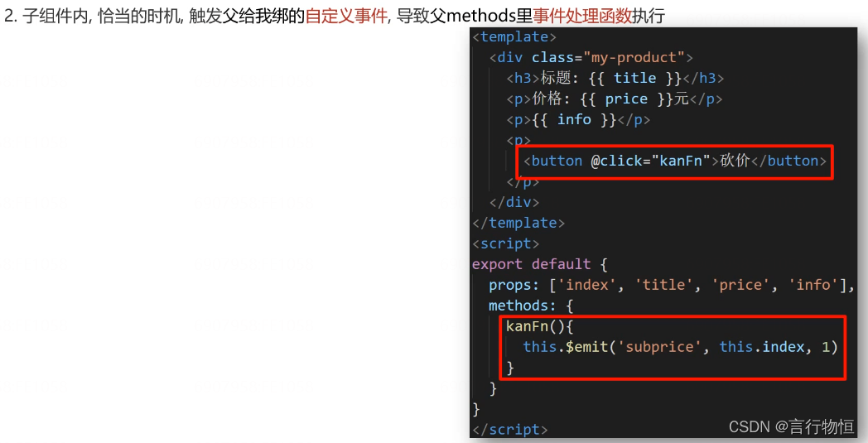Image resolution: width=868 pixels, height=443 pixels.
Task: Click the 'info' string in props array
Action: 813,285
